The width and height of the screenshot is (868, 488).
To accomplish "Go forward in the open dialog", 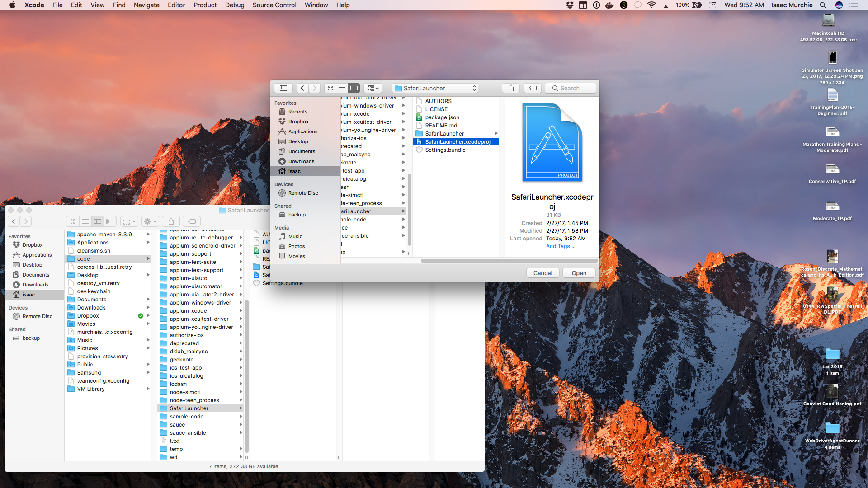I will [315, 88].
